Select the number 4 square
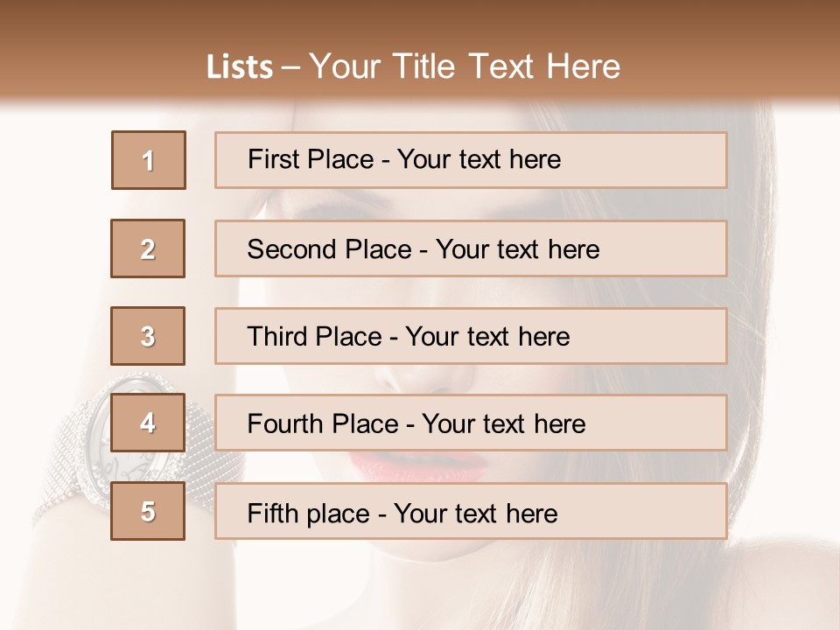 [x=148, y=423]
